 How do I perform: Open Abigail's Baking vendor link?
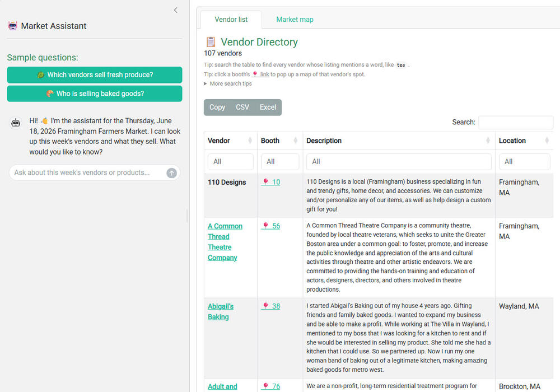(x=221, y=312)
